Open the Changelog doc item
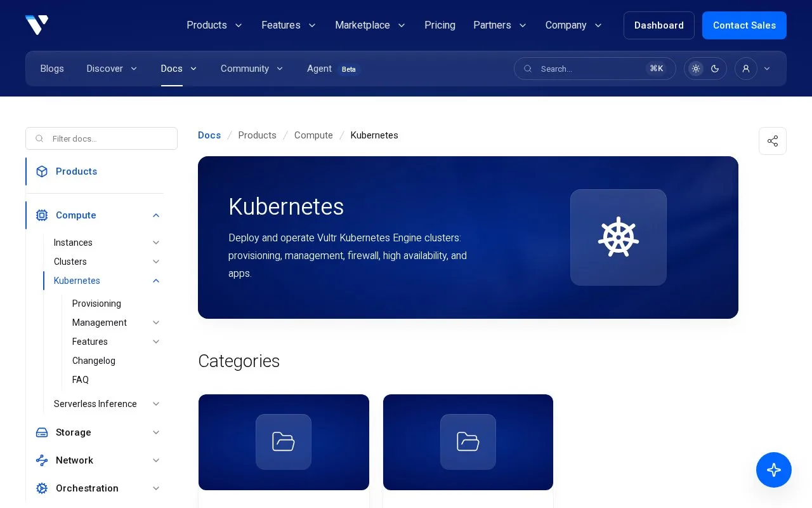 (x=94, y=361)
